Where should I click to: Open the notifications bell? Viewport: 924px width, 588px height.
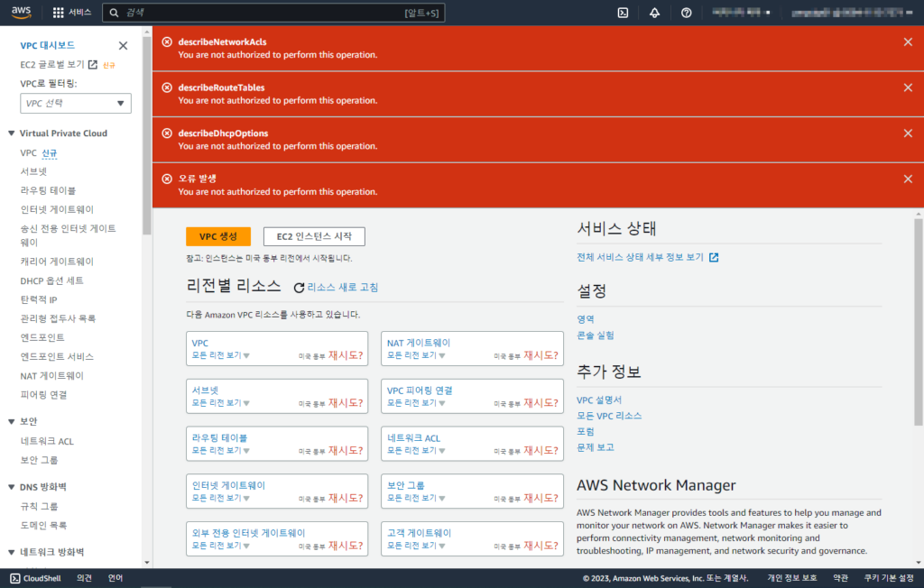[x=655, y=13]
